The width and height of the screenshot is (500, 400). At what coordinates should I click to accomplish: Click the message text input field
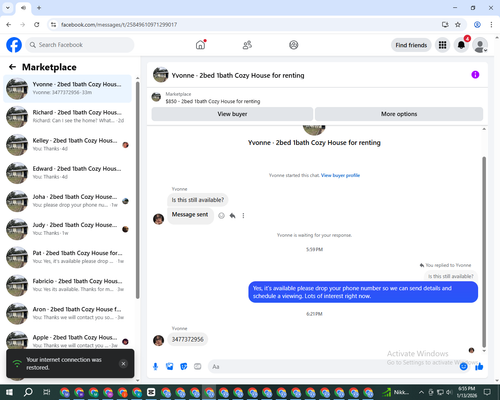(333, 367)
